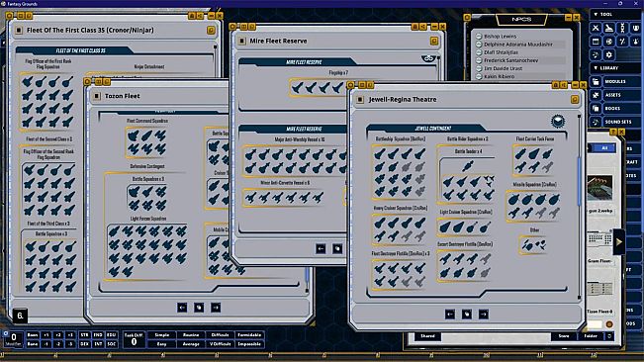Click lock icon atop Jewell-Regina Theatre window

click(555, 85)
